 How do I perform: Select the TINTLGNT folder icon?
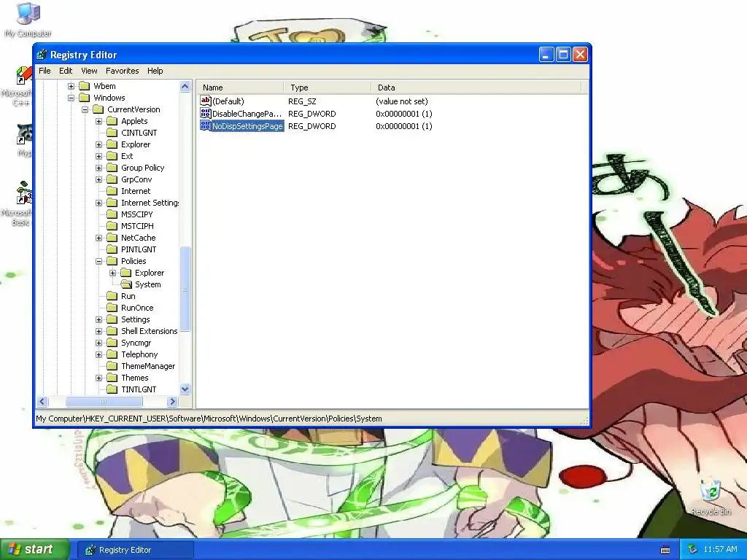tap(112, 389)
